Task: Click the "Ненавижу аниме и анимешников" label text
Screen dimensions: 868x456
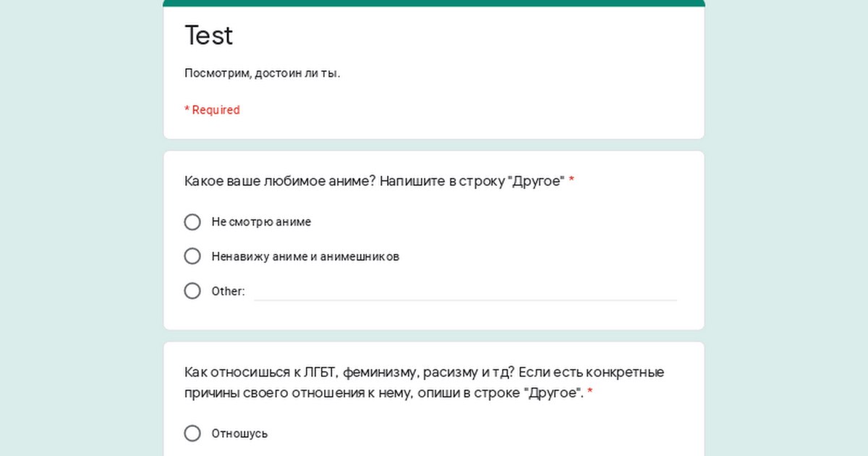Action: [x=305, y=256]
